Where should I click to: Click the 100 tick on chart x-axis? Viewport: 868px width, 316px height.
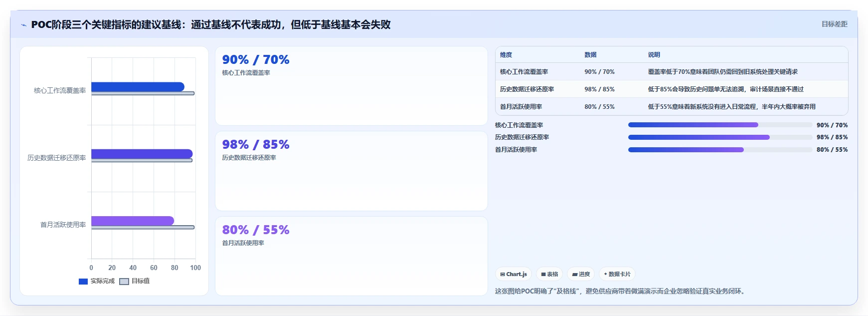pos(195,268)
